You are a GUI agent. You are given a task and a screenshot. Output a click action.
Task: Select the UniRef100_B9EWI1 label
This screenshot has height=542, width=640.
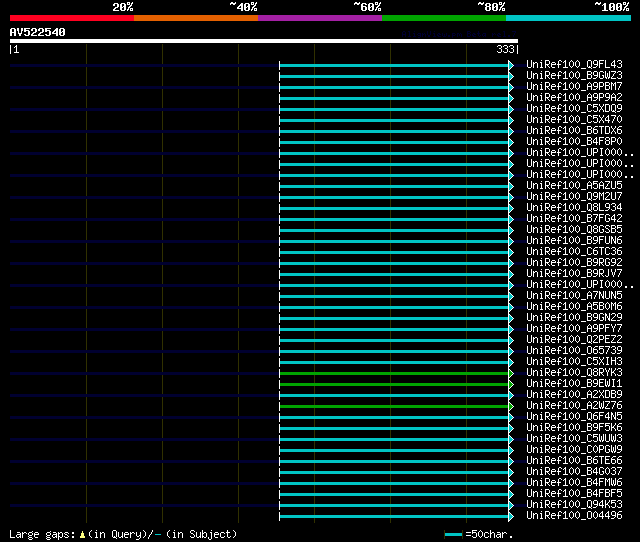[574, 384]
